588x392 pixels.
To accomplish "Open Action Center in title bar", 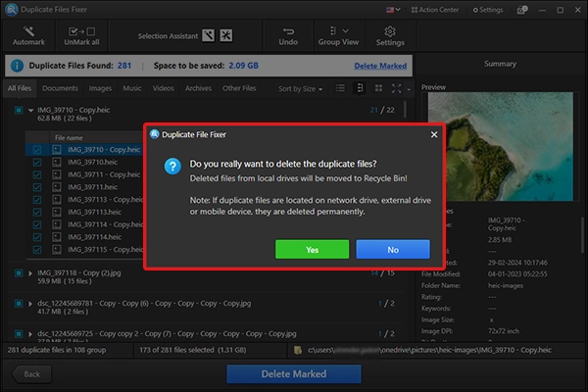I will [435, 10].
